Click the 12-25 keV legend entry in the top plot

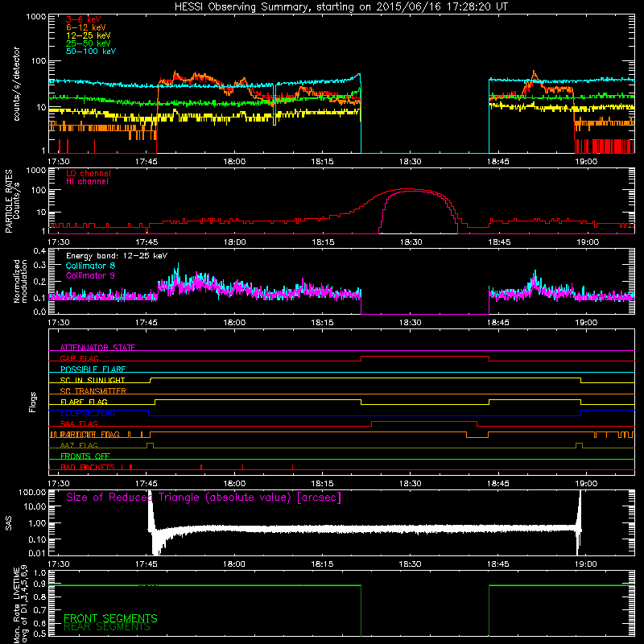pos(89,35)
